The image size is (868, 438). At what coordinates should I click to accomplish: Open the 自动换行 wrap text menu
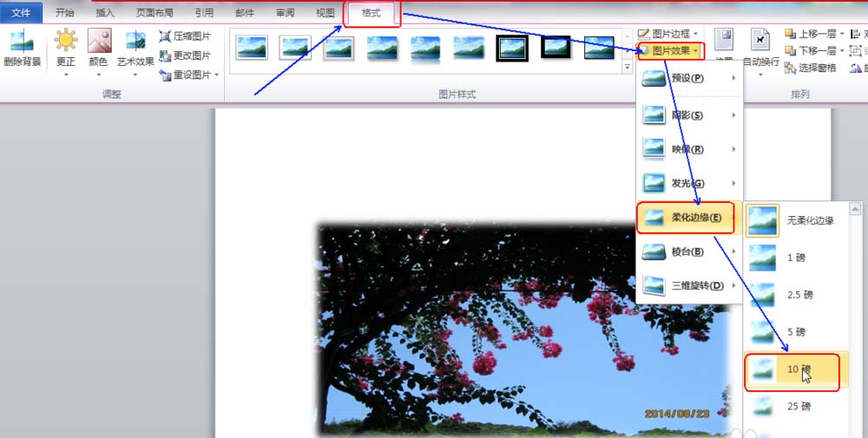760,51
